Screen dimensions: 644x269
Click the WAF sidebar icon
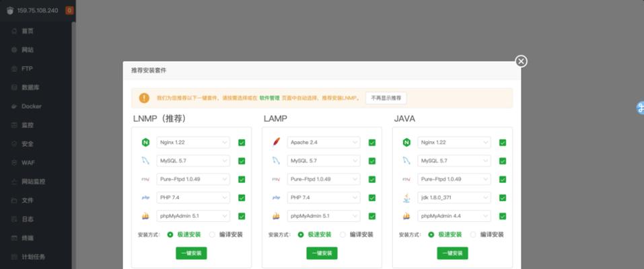coord(14,163)
